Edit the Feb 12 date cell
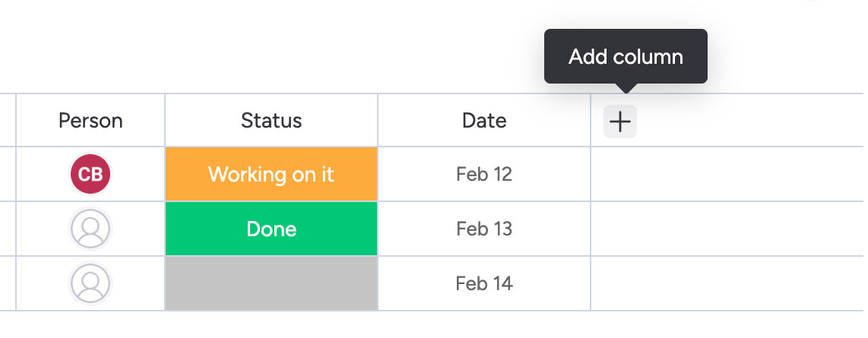Screen dimensions: 868x338 pyautogui.click(x=484, y=174)
